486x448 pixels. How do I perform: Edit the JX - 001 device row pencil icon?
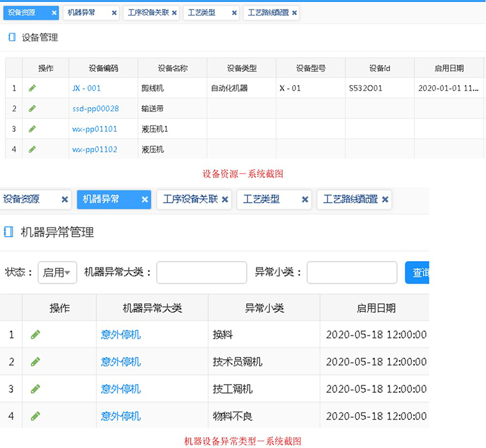point(32,88)
